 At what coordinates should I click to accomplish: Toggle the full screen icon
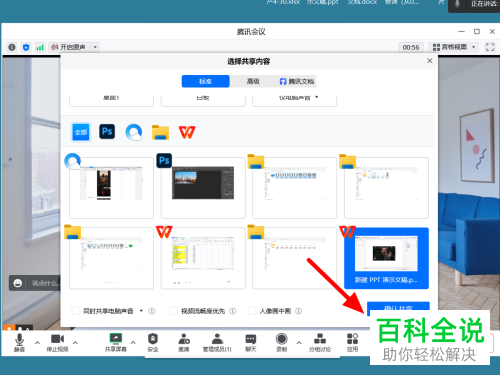(490, 47)
